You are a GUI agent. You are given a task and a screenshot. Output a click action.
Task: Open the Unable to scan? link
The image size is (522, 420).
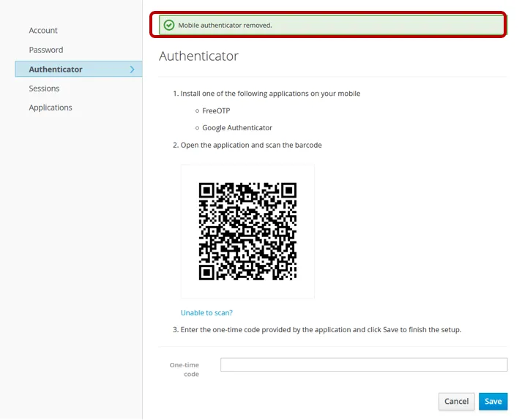click(206, 312)
